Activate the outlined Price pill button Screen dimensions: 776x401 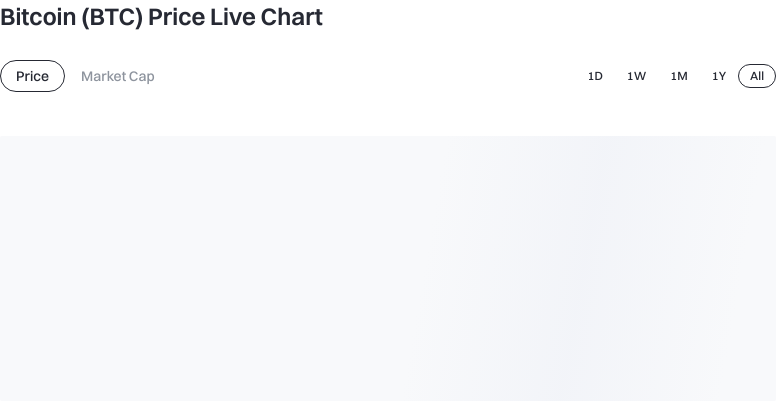tap(32, 76)
